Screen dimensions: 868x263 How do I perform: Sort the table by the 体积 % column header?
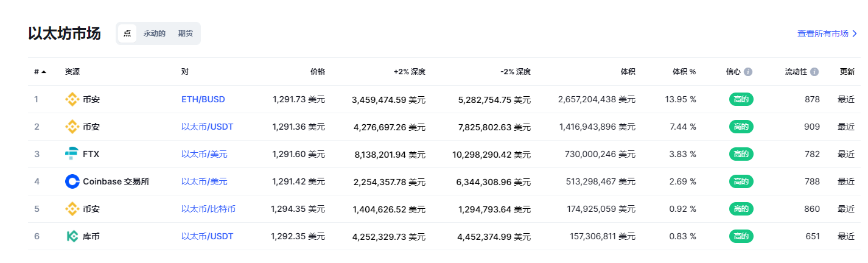click(684, 72)
